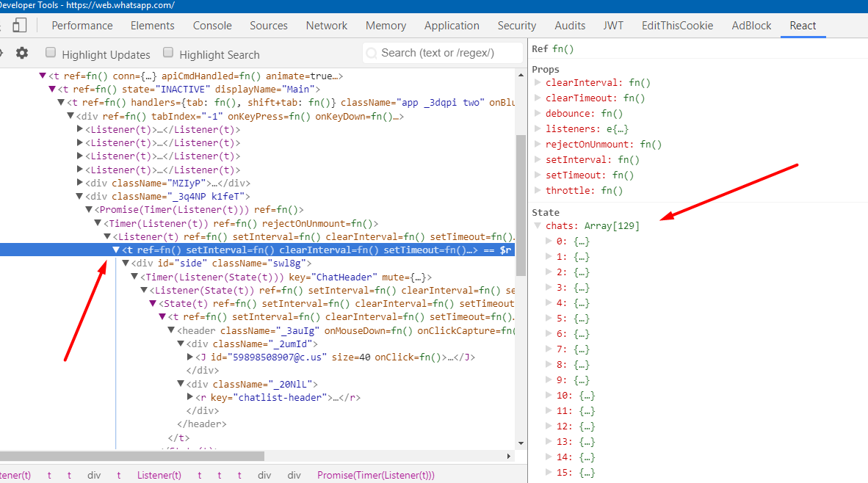Switch to the Elements tab
The image size is (868, 483).
click(152, 26)
